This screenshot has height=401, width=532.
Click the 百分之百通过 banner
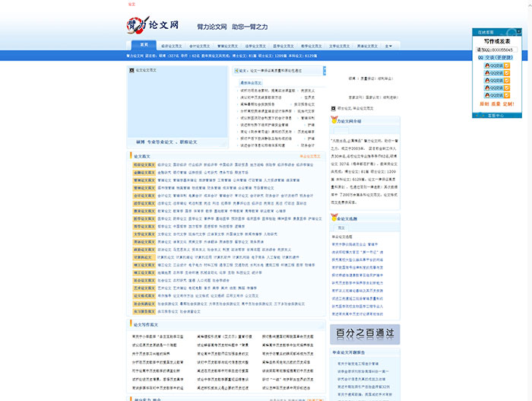pyautogui.click(x=365, y=334)
